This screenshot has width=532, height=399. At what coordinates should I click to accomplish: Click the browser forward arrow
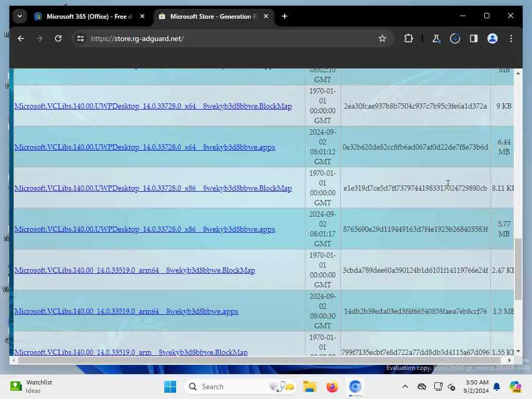coord(39,38)
